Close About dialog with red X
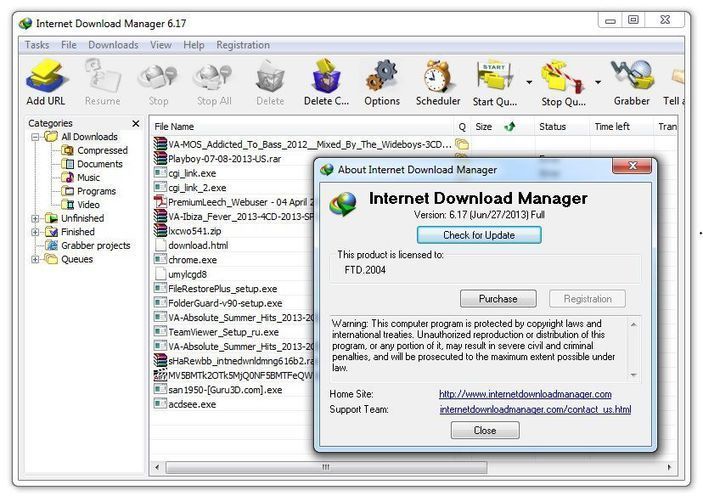Screen dimensions: 703x496 click(x=632, y=165)
